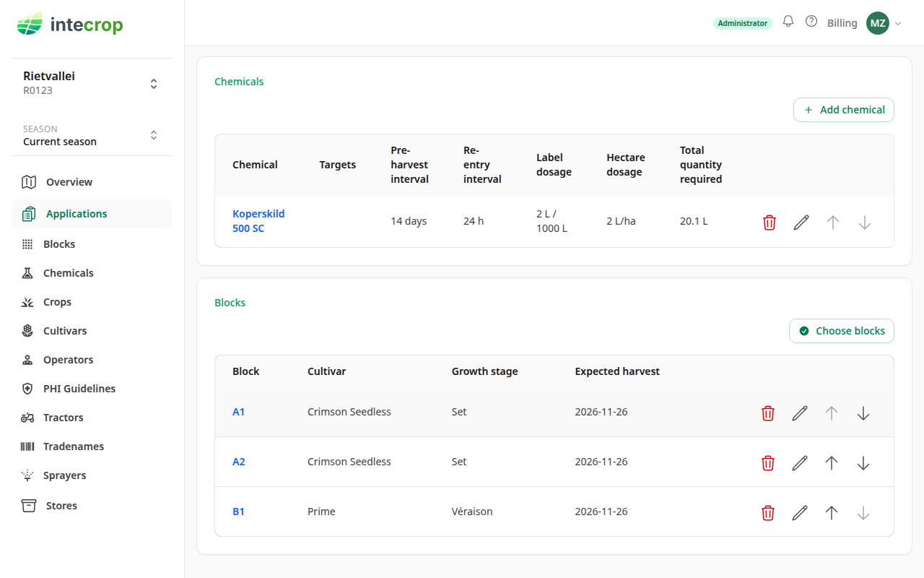Open Crops in the sidebar
The height and width of the screenshot is (578, 924).
(92, 302)
